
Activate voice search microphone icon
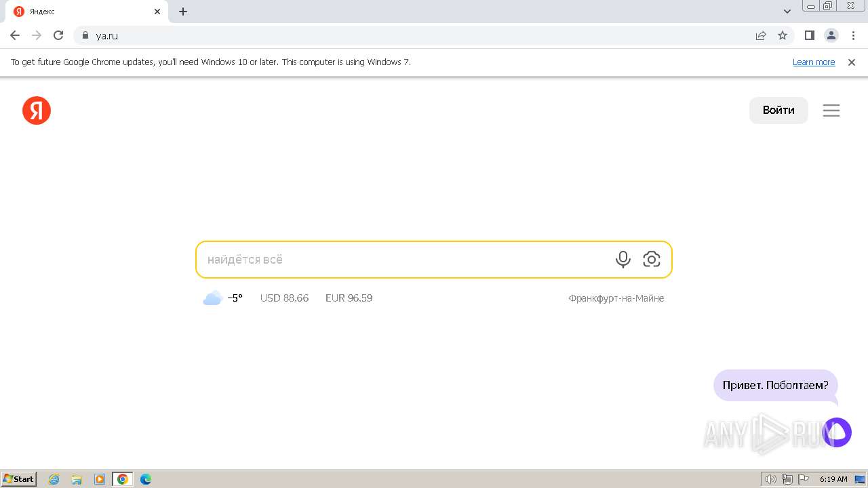click(623, 260)
